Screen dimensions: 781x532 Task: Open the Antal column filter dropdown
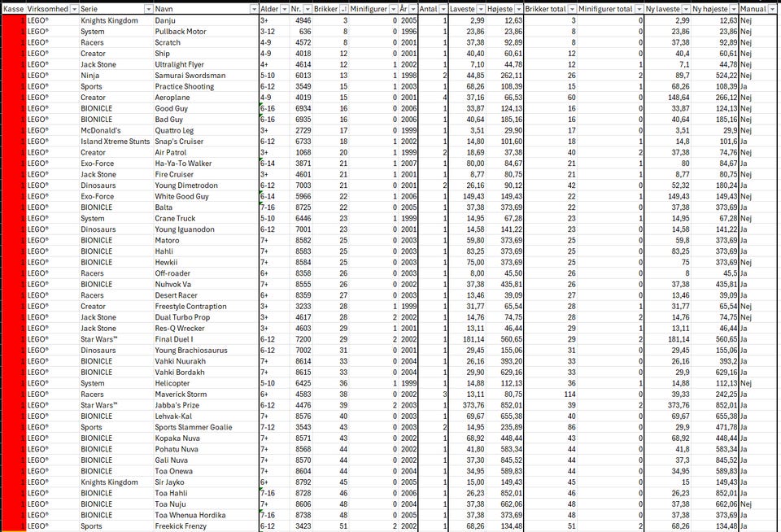click(x=443, y=9)
